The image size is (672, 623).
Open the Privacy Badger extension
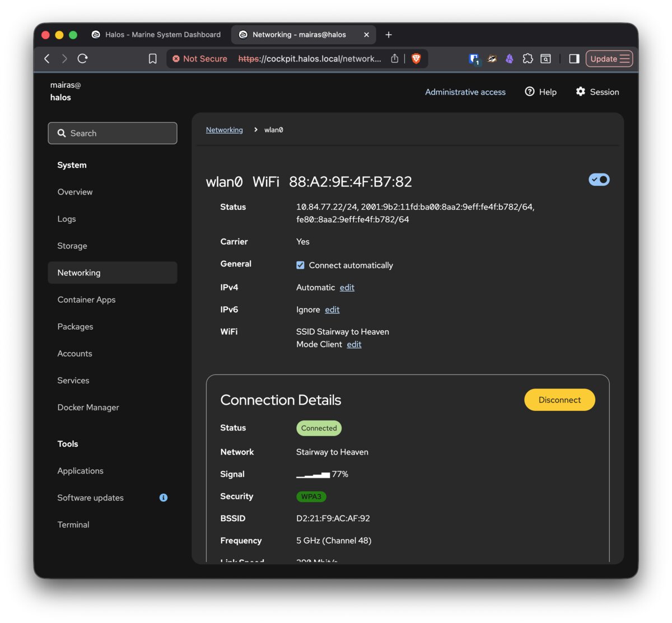pos(492,58)
